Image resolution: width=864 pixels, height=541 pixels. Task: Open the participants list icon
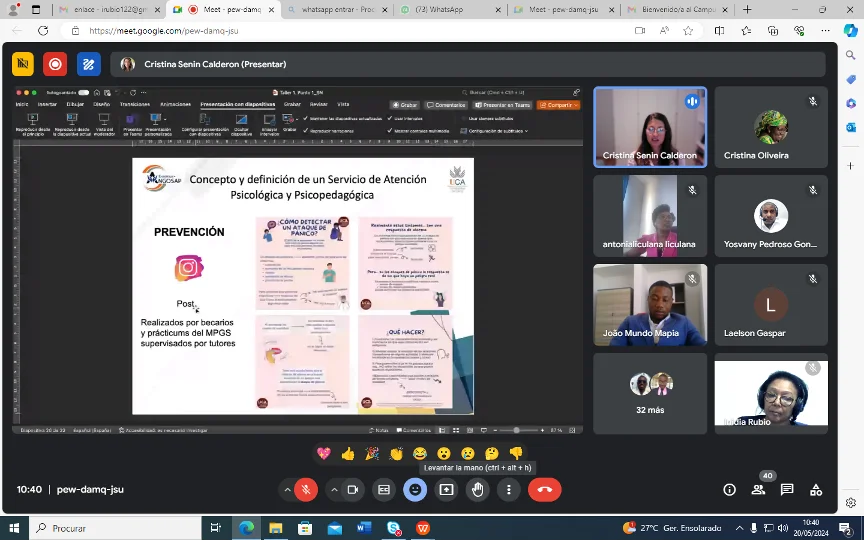(758, 490)
